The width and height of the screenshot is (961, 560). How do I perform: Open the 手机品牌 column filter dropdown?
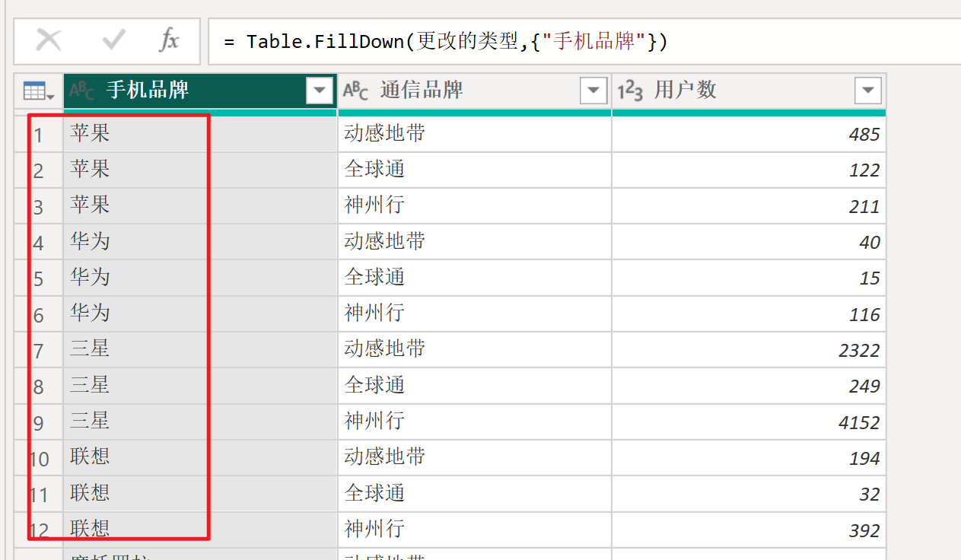320,91
